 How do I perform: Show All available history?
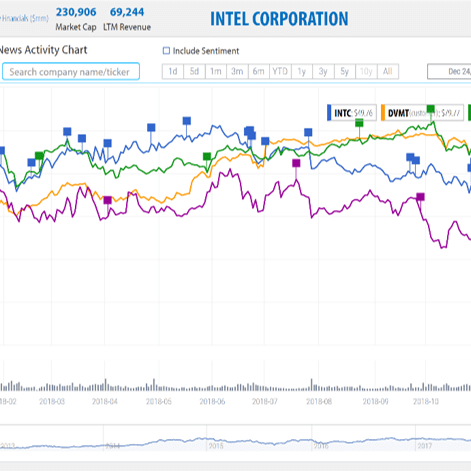coord(388,71)
